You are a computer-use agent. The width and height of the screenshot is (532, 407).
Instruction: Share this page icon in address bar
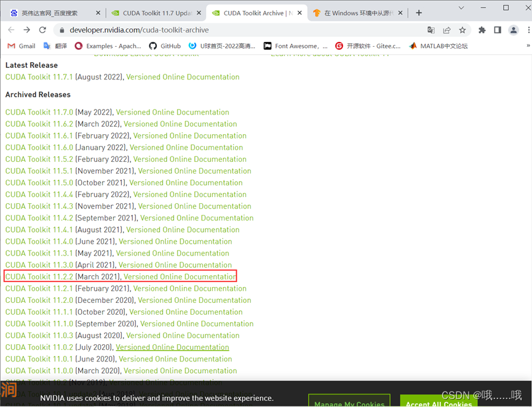tap(447, 30)
